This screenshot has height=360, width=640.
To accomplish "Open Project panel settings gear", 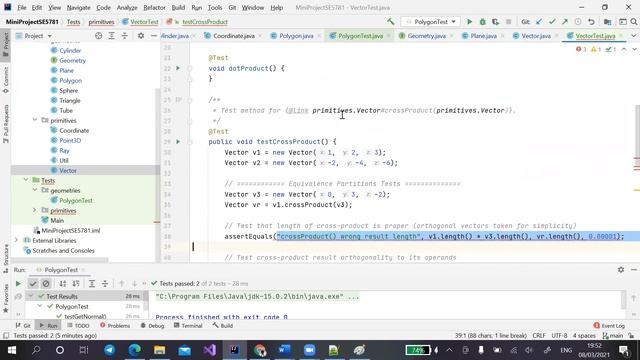I will click(x=141, y=36).
